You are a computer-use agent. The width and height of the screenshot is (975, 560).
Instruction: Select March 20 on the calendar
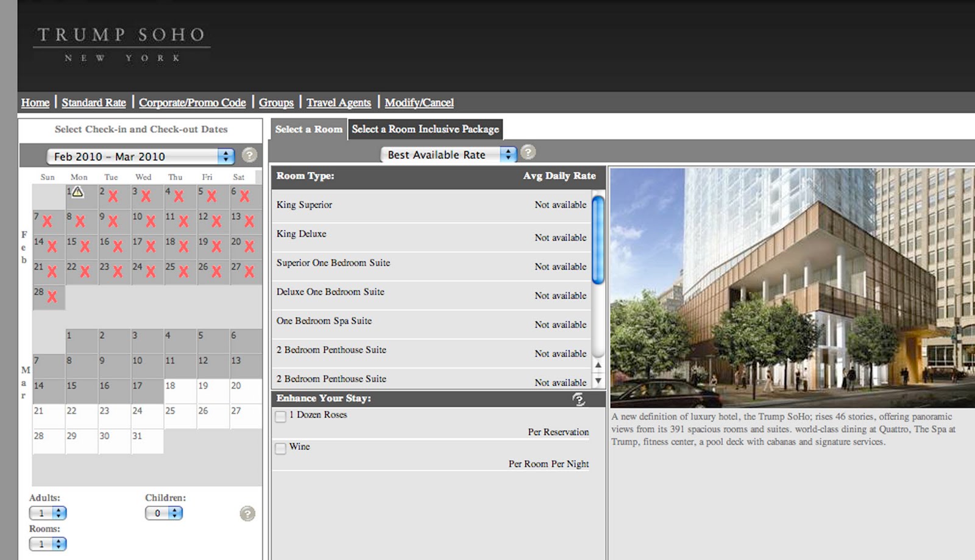246,391
